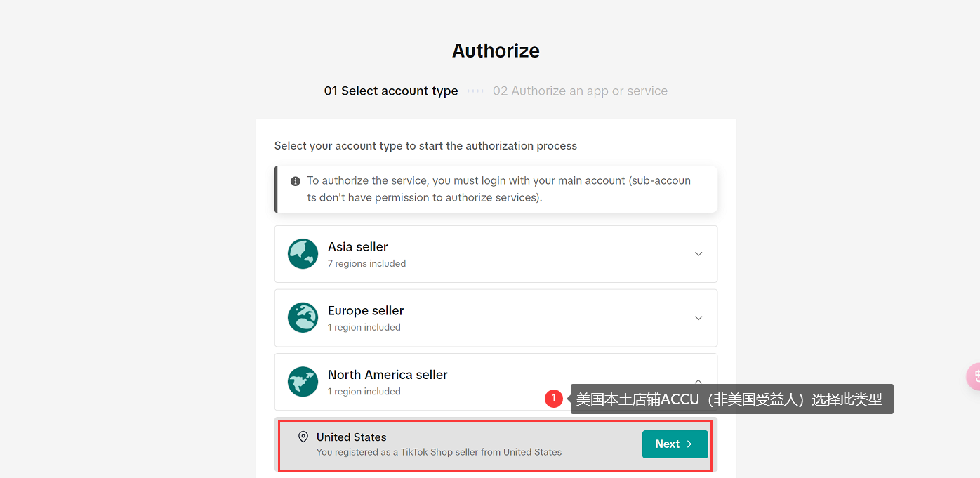Viewport: 980px width, 478px height.
Task: Expand the Europe seller chevron
Action: (698, 318)
